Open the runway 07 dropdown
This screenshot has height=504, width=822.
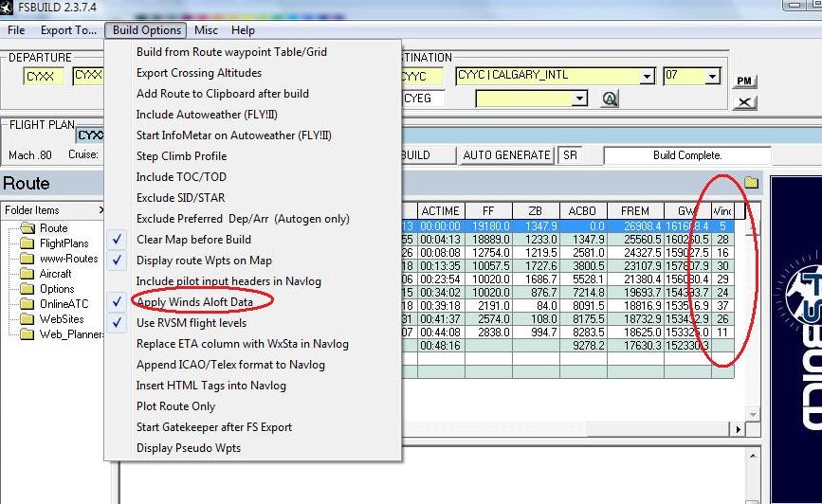(712, 77)
